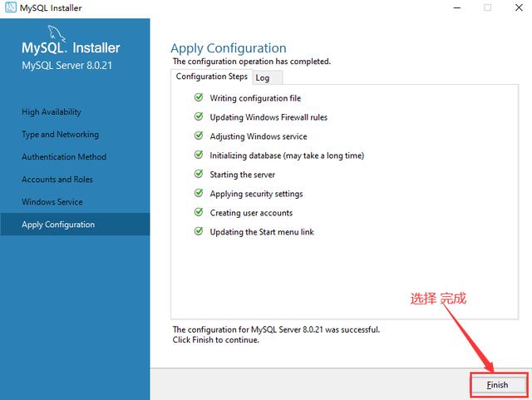This screenshot has height=400, width=532.
Task: Open Type and Networking step
Action: point(60,135)
